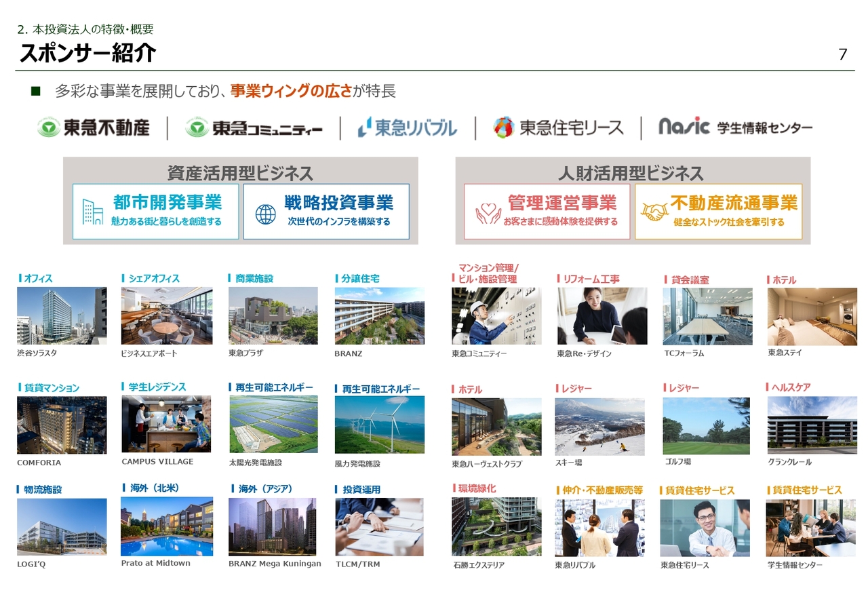Open the 東急ステイ hotel room photo
This screenshot has height=601, width=868.
(x=812, y=317)
